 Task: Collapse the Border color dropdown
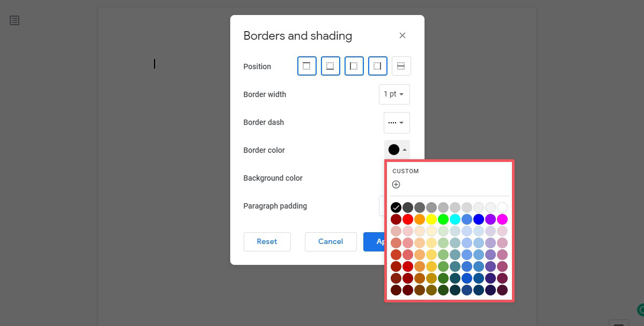tap(397, 150)
